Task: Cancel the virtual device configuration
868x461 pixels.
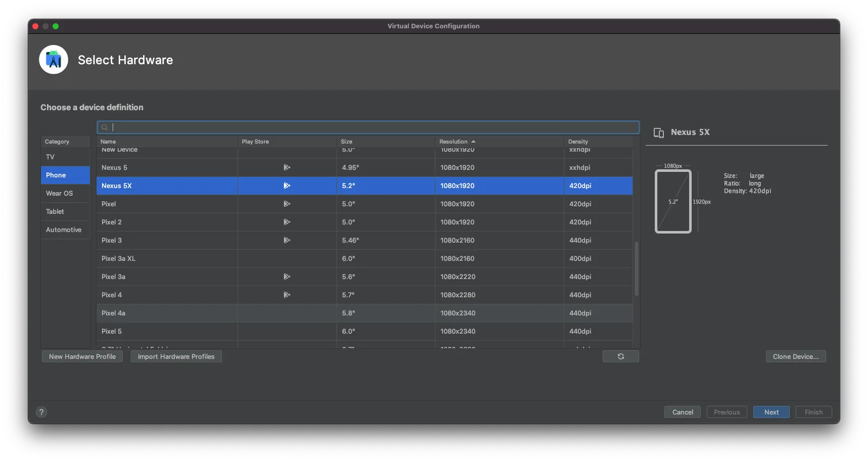Action: pos(683,412)
